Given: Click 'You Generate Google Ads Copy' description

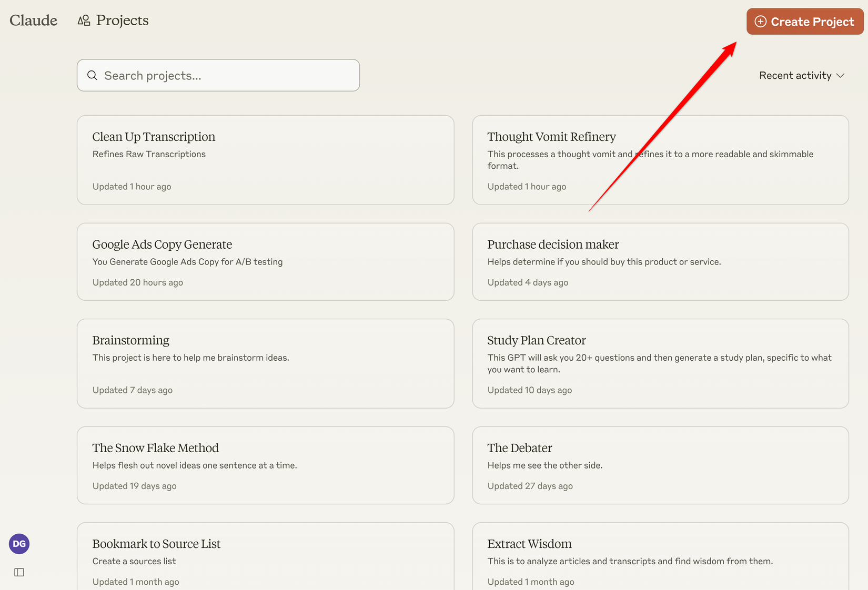Looking at the screenshot, I should coord(188,262).
